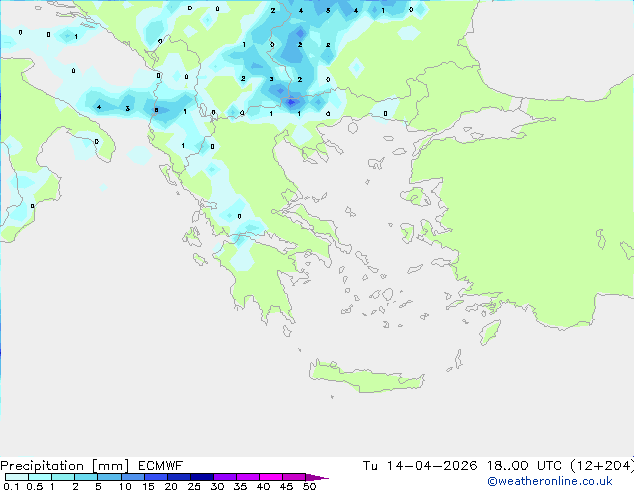Select the 25–30 mm dark blue swatch
This screenshot has height=490, width=634.
click(201, 477)
